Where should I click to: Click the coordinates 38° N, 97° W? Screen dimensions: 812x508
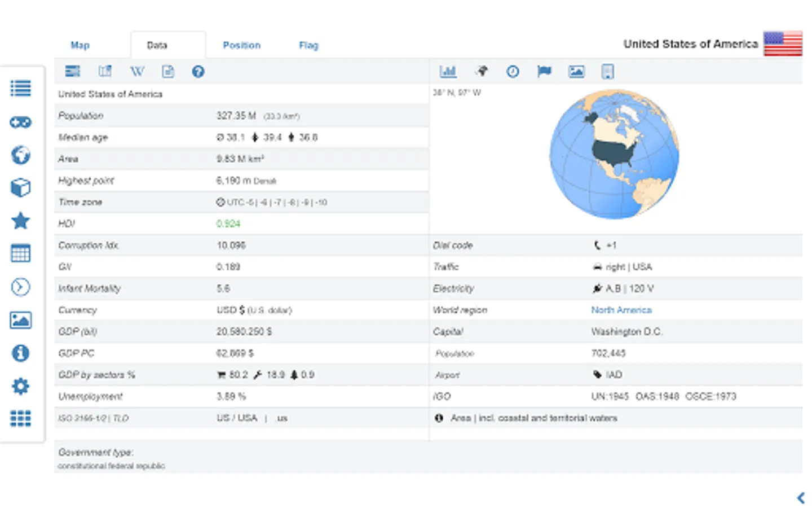click(x=457, y=93)
